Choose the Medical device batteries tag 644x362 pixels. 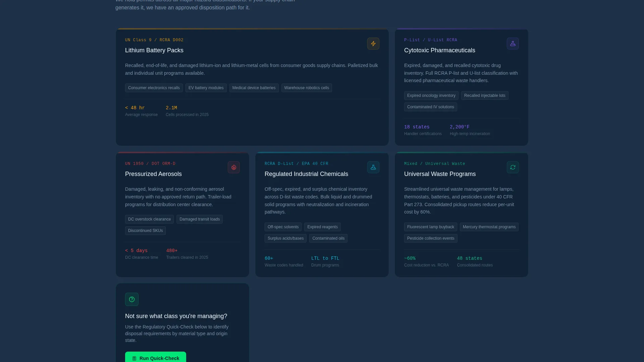point(254,88)
